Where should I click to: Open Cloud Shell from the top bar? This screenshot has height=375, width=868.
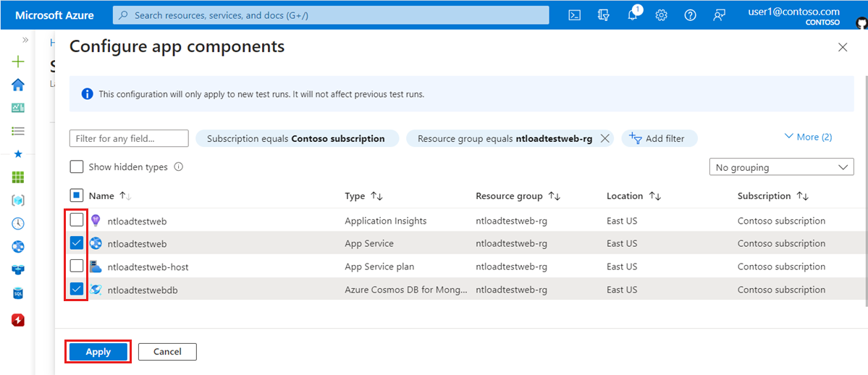tap(574, 15)
